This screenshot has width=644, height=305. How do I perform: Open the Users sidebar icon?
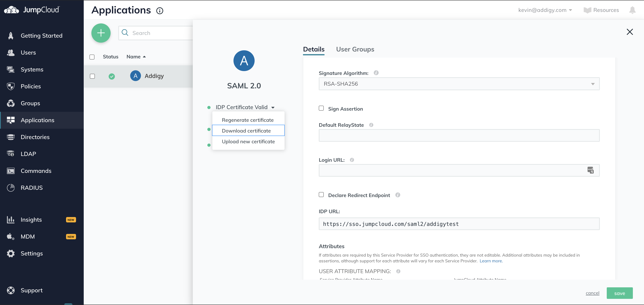11,53
